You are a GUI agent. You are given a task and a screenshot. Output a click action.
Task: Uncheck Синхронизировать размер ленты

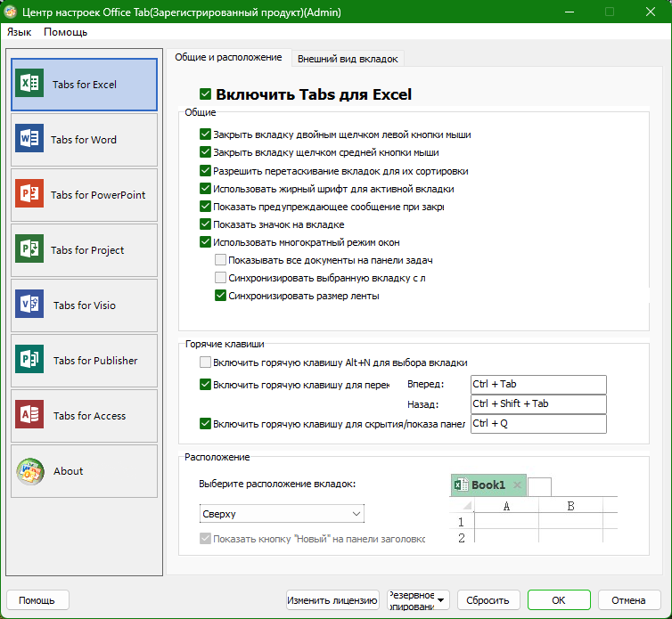(220, 296)
